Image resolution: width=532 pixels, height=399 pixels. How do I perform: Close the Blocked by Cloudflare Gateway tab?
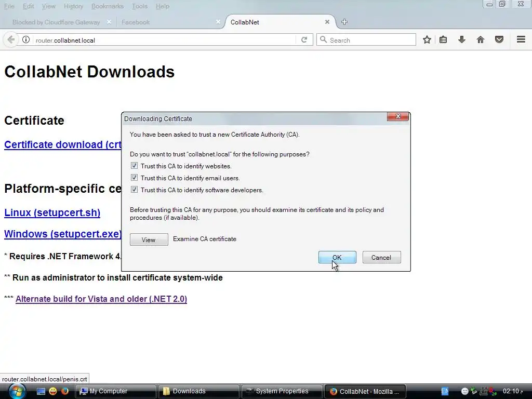pyautogui.click(x=109, y=22)
